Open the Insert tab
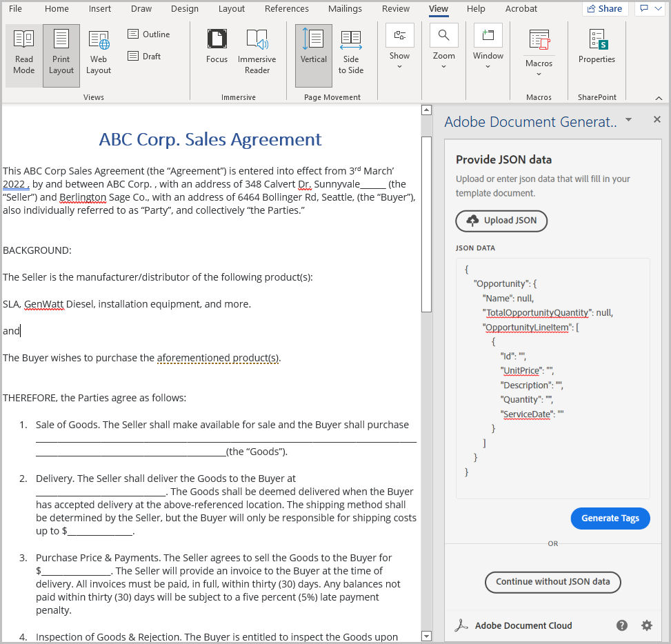This screenshot has height=644, width=671. [x=100, y=8]
